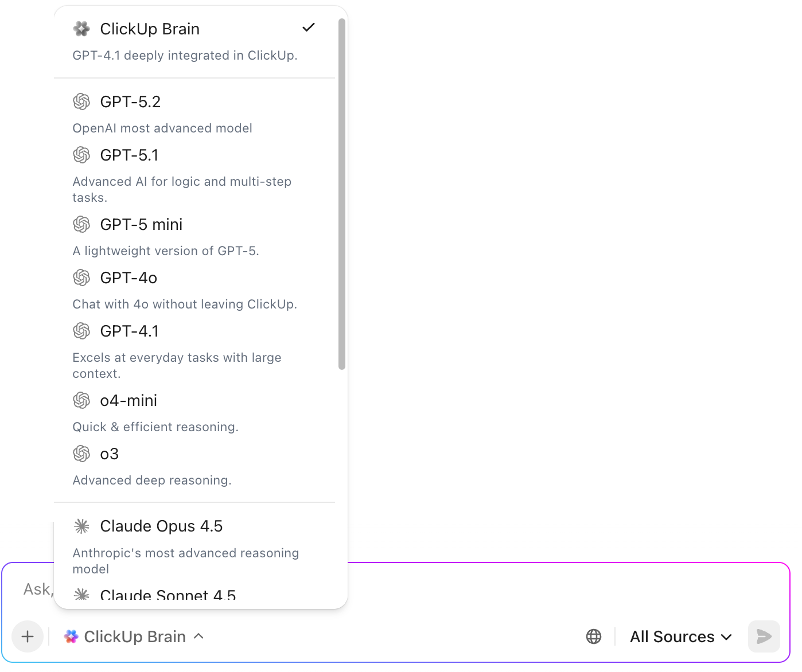This screenshot has height=672, width=802.
Task: Switch to the GPT-4o model
Action: tap(129, 278)
